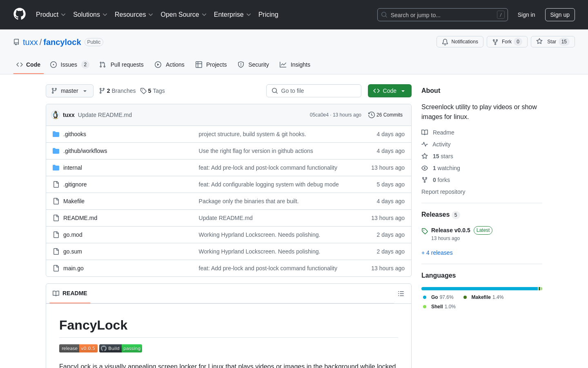This screenshot has width=588, height=368.
Task: Open the Release v0.0.5 link
Action: click(451, 230)
